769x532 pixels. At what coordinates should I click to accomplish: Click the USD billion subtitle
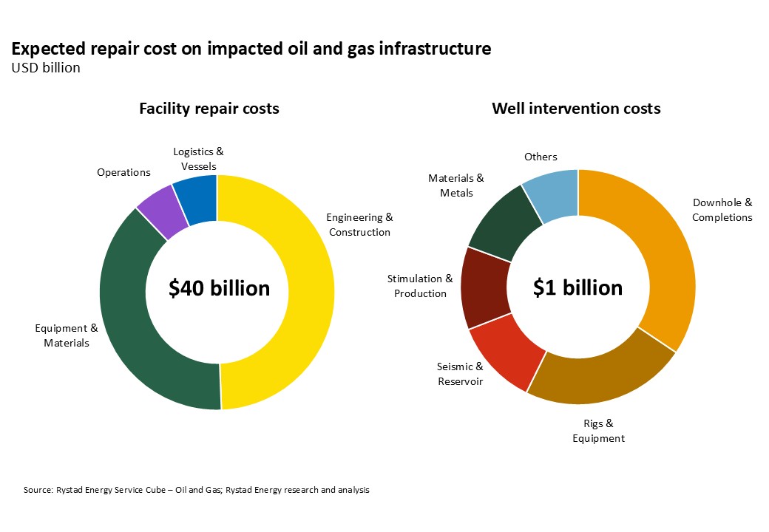tap(46, 67)
